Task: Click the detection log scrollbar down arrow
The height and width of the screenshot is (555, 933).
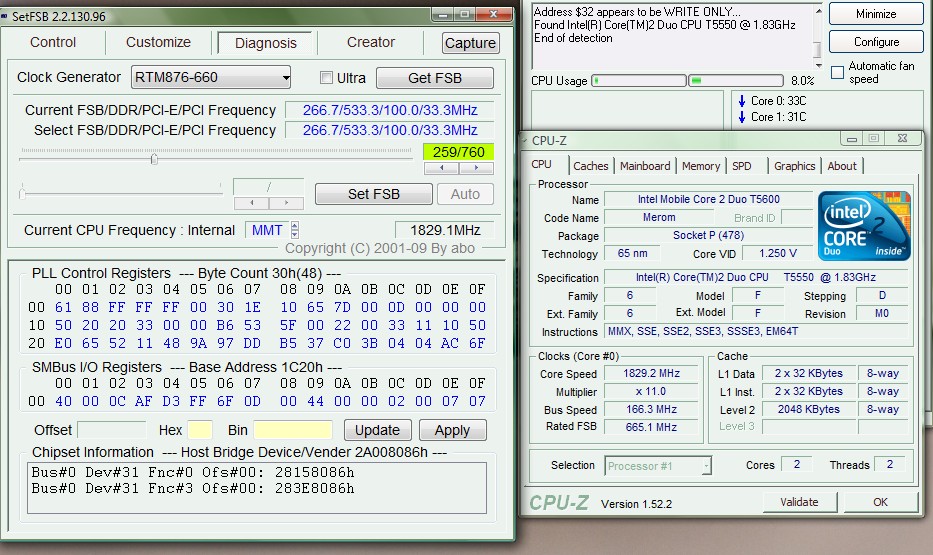Action: pos(818,64)
